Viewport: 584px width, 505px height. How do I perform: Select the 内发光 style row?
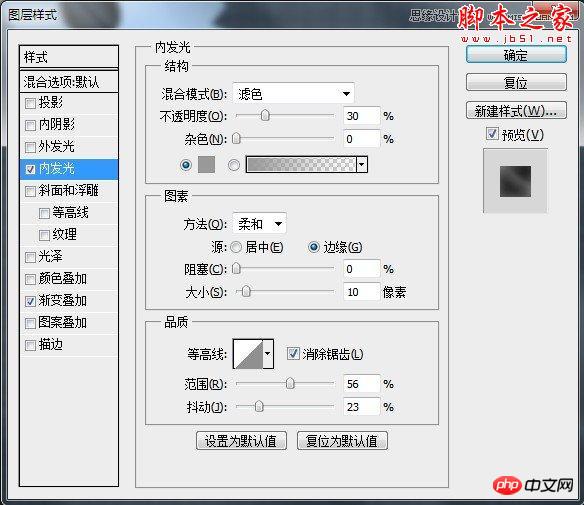(x=69, y=169)
